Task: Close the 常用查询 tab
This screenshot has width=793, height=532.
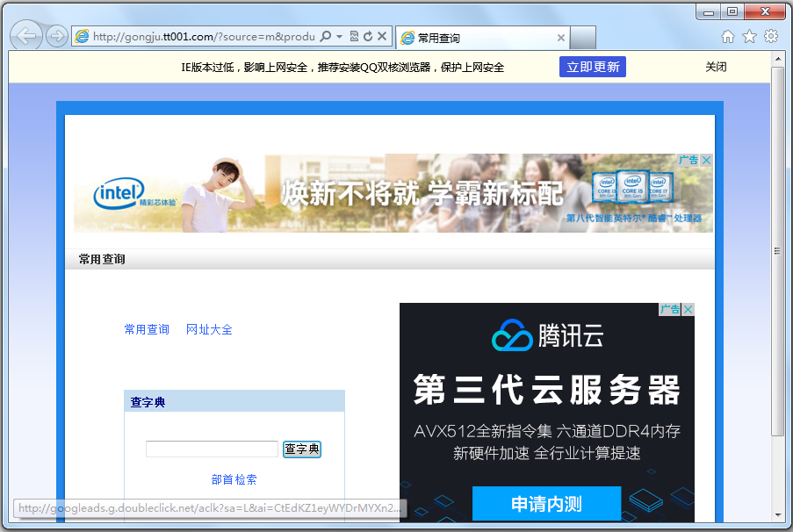Action: (561, 38)
